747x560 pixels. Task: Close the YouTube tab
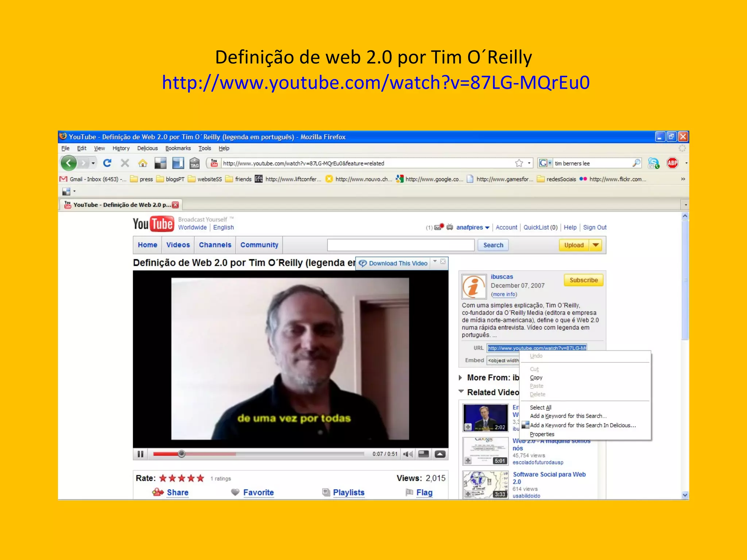tap(175, 205)
